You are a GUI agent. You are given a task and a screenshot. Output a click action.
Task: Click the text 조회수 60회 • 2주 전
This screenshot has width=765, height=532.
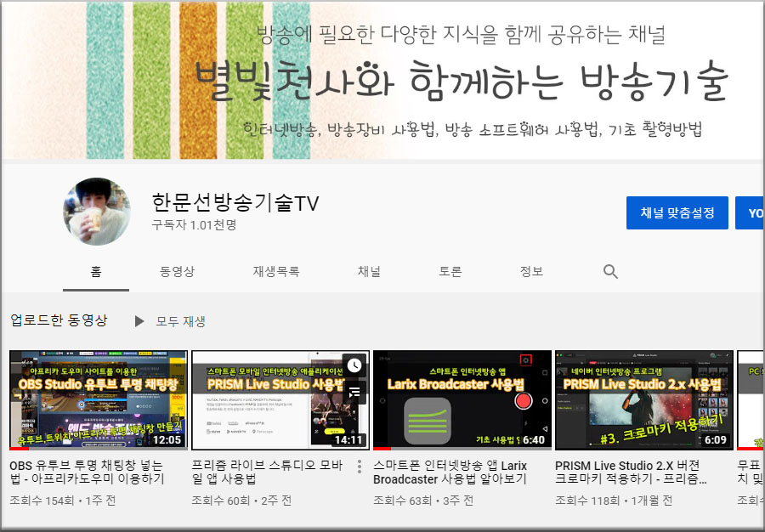(241, 501)
